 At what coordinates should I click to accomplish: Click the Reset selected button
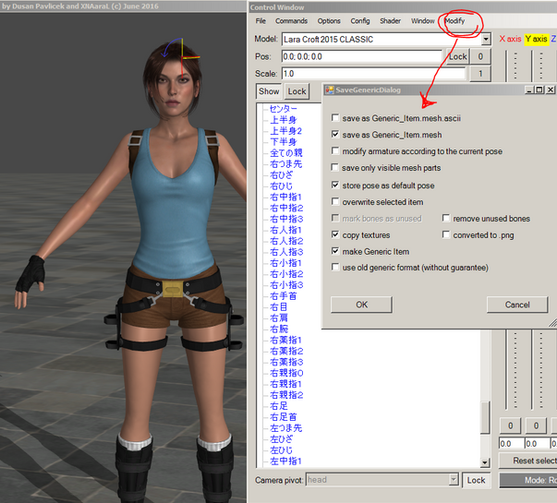(x=528, y=461)
